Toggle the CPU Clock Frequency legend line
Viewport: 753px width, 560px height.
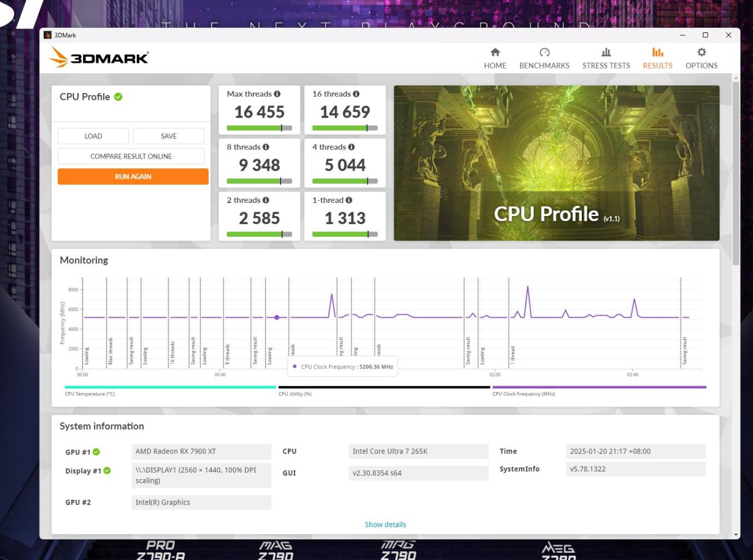pyautogui.click(x=599, y=387)
